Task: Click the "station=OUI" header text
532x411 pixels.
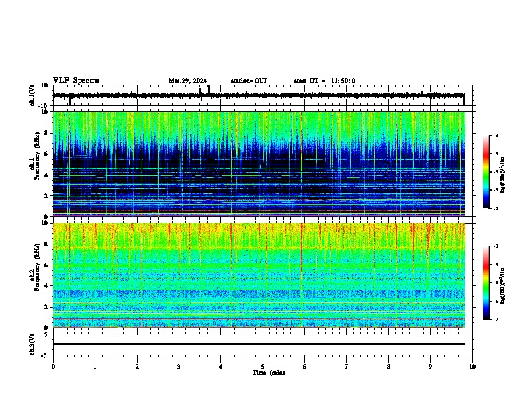Action: tap(249, 81)
